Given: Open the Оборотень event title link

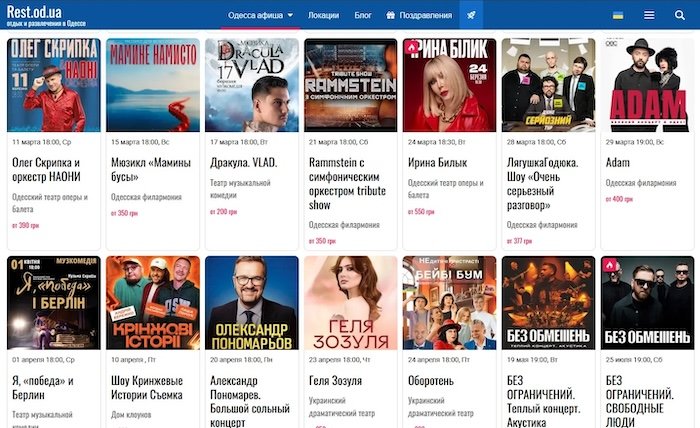Looking at the screenshot, I should coord(435,380).
